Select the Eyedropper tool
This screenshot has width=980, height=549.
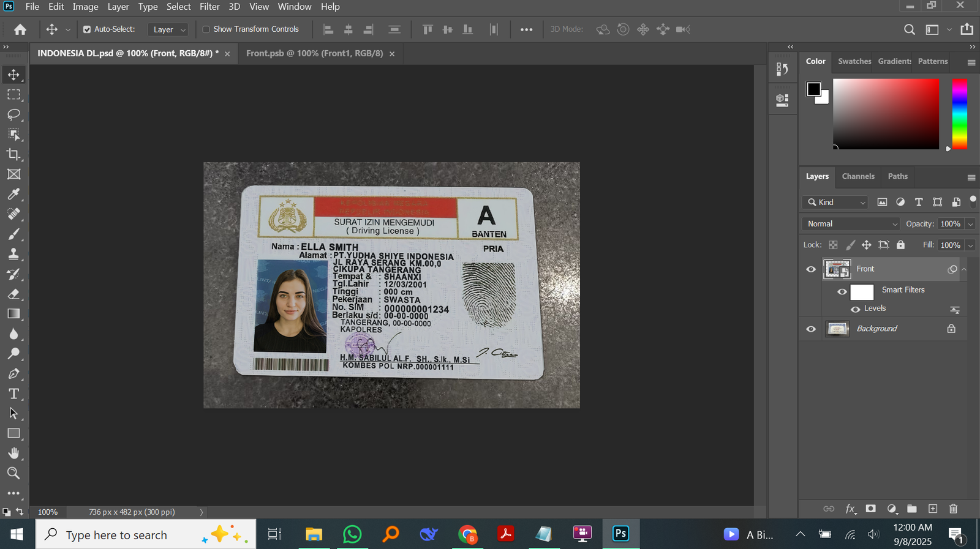pyautogui.click(x=13, y=194)
